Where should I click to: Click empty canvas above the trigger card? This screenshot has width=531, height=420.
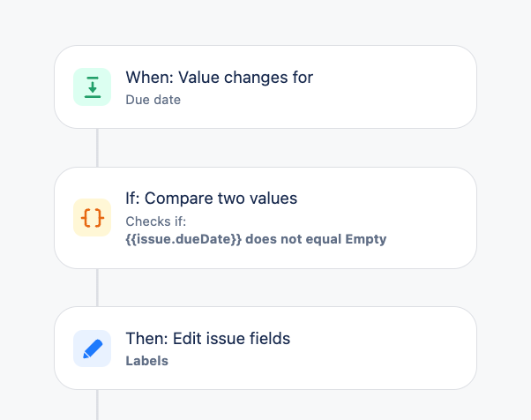[265, 22]
